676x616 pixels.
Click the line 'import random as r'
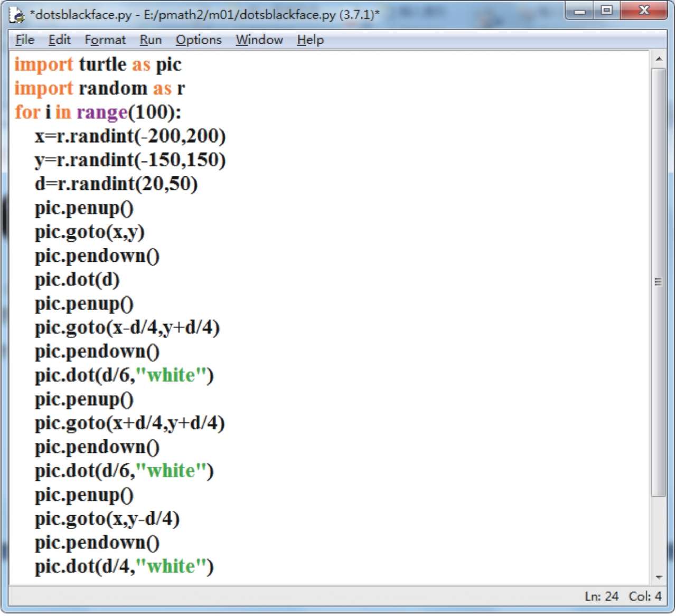point(99,88)
